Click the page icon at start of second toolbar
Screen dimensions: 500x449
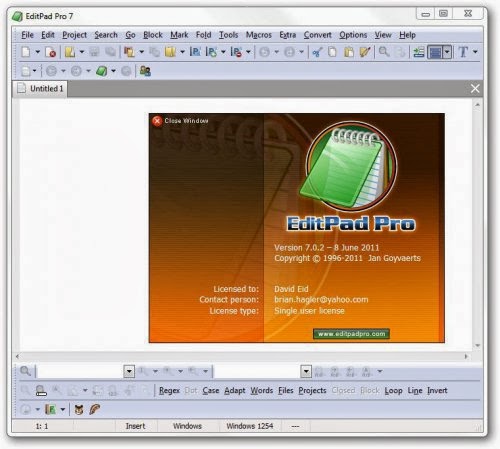26,71
